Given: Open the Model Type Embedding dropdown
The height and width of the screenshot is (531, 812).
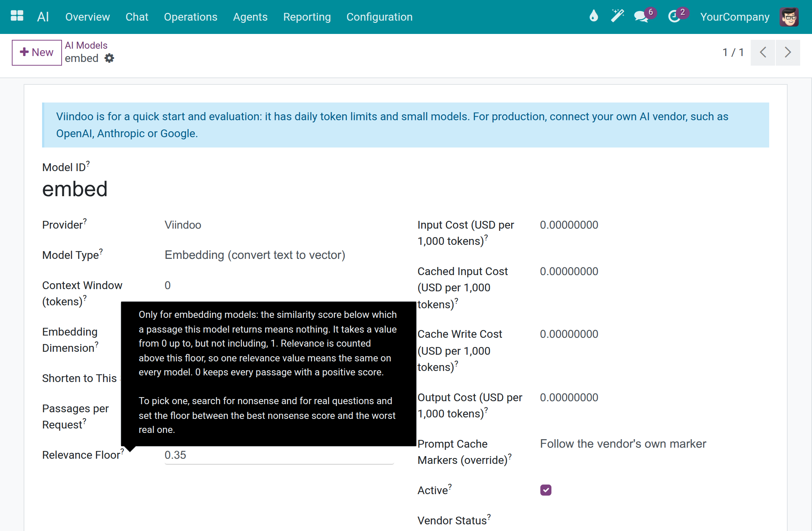Looking at the screenshot, I should [x=279, y=255].
